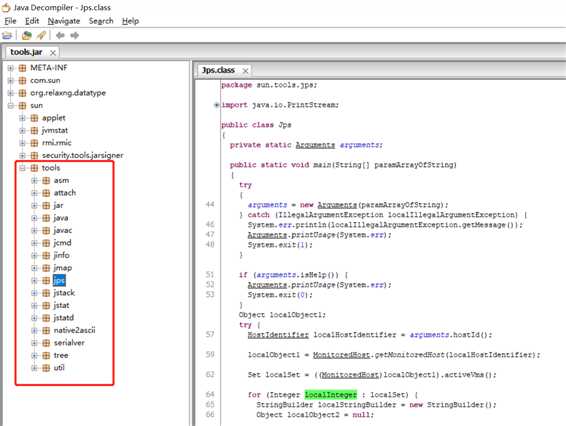
Task: Click the jmap package icon
Action: click(46, 268)
